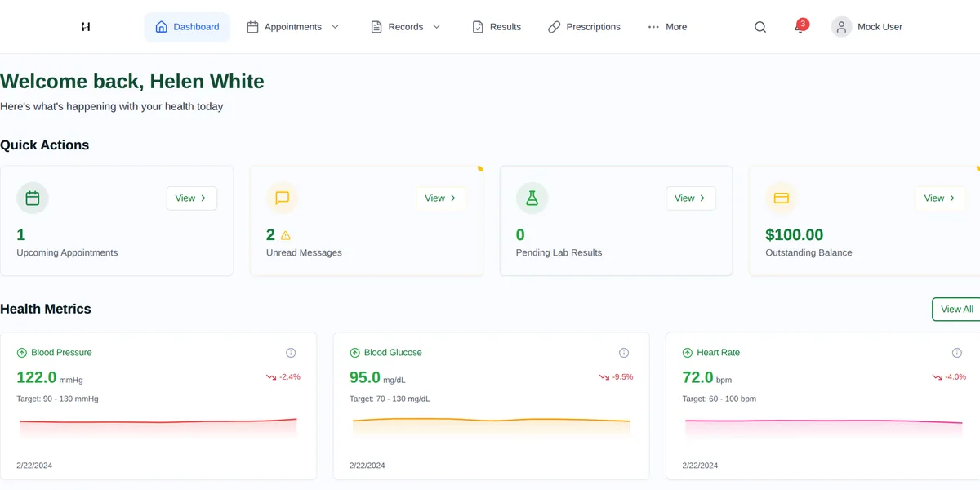
Task: Click the Heart Rate trend chart
Action: pyautogui.click(x=824, y=429)
